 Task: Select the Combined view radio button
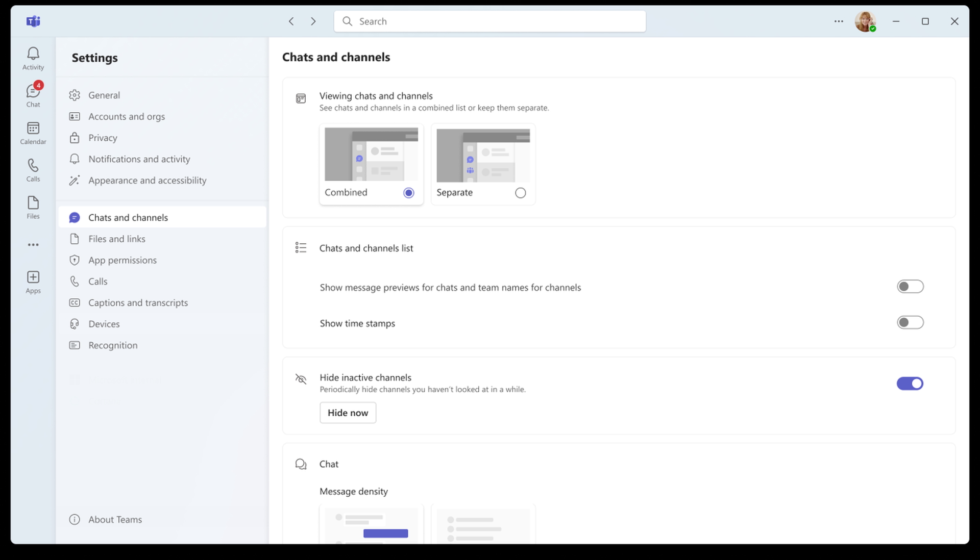point(408,193)
